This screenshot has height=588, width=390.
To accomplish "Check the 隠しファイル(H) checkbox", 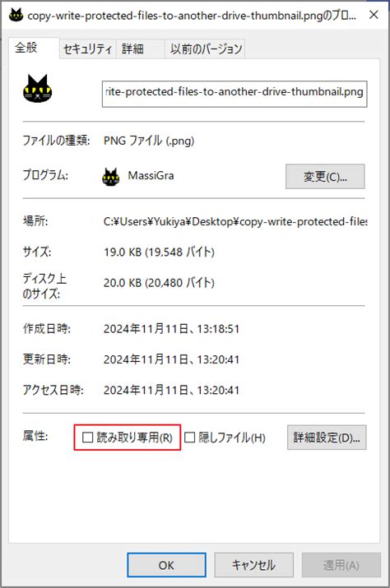I will (x=189, y=438).
